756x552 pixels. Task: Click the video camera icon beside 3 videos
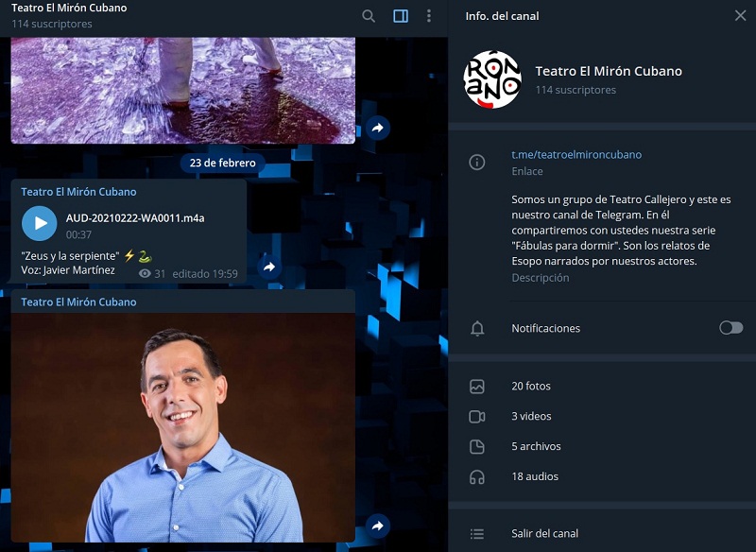tap(477, 417)
